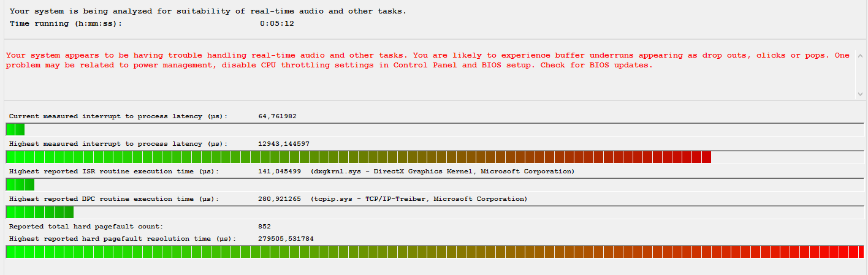Click the hard pagefault resolution time bar
Screen dimensions: 868x275
(x=434, y=252)
